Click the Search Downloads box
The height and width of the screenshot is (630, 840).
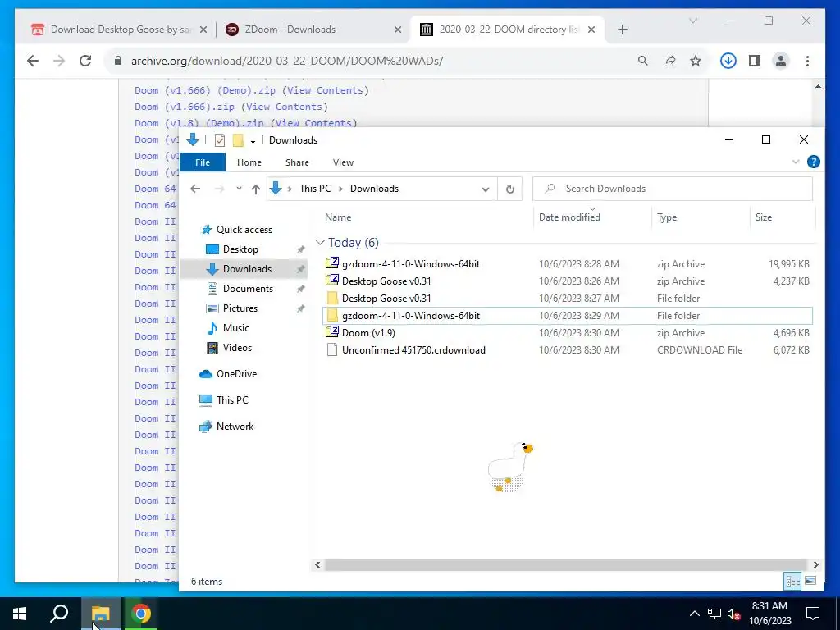point(673,189)
